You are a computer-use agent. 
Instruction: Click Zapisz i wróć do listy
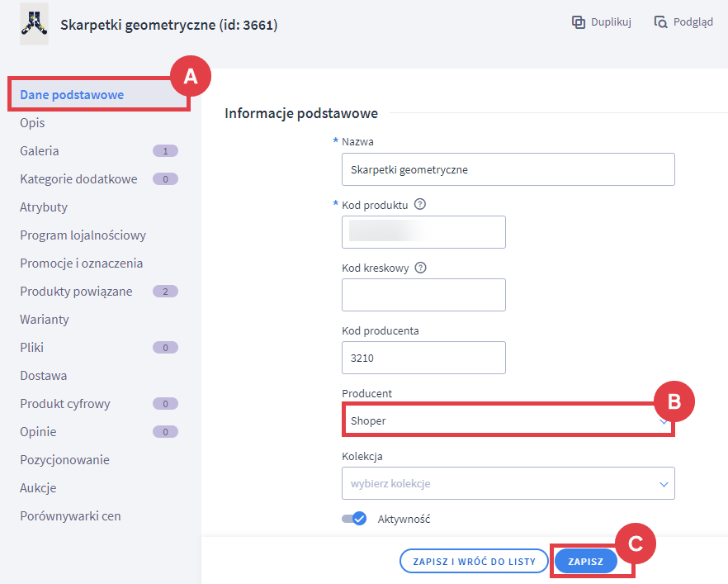[x=474, y=562]
